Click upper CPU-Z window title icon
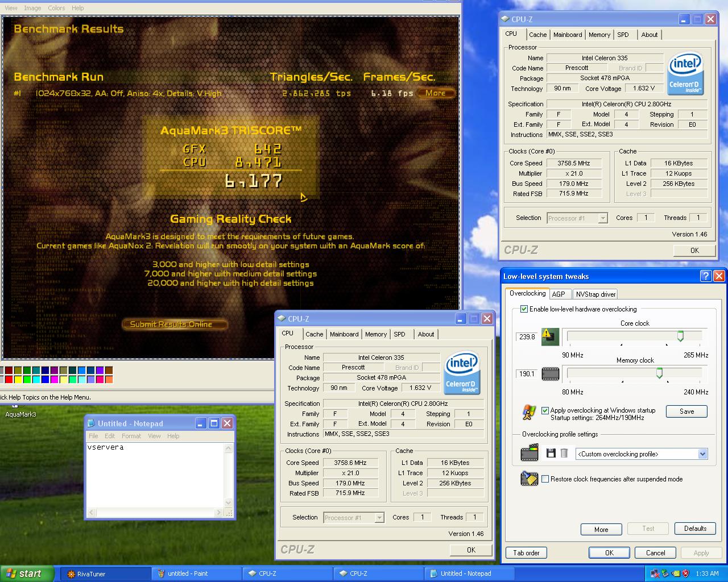This screenshot has height=582, width=728. coord(504,19)
